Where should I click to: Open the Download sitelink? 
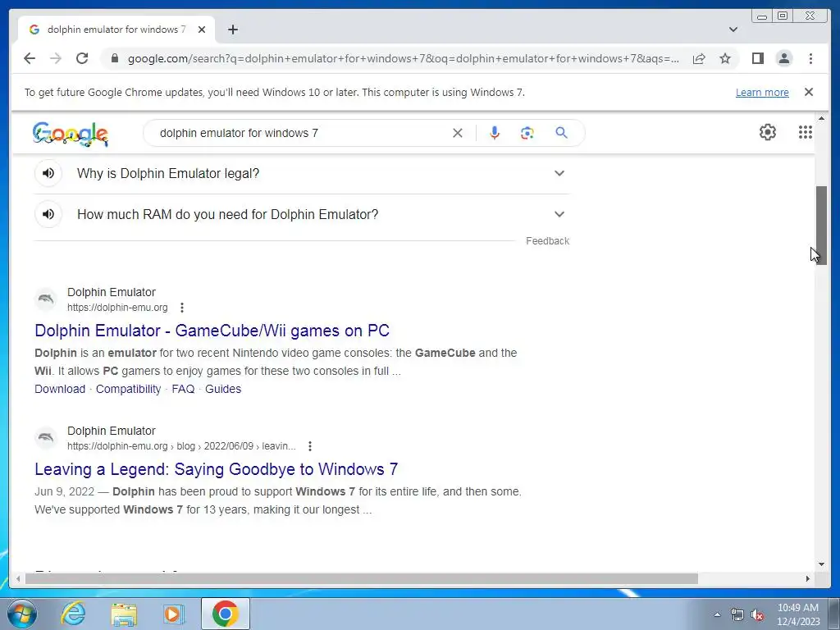tap(60, 389)
